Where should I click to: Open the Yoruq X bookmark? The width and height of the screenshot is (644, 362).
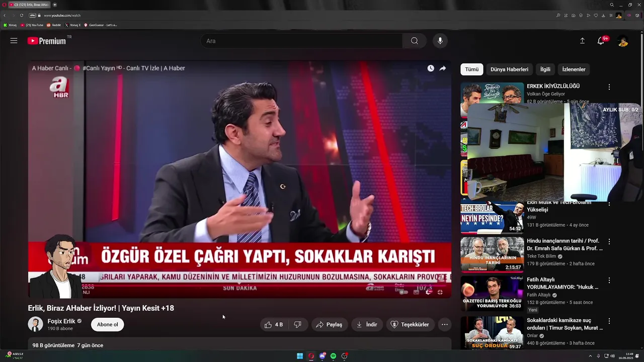click(72, 25)
